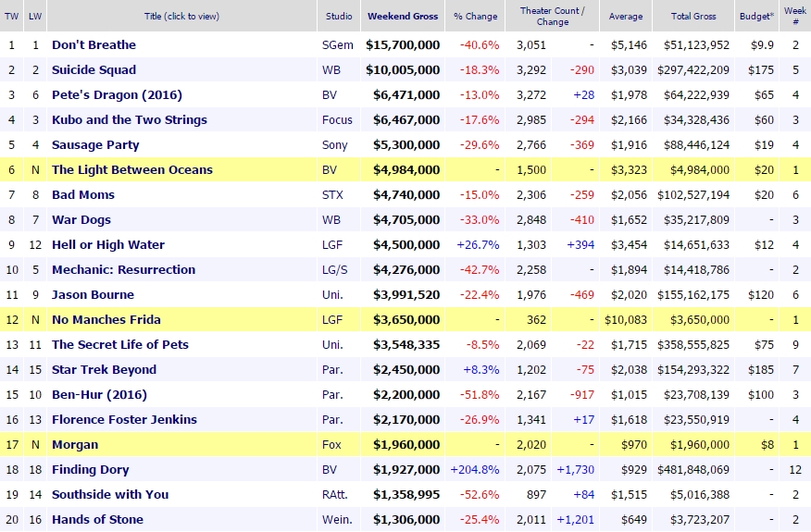The height and width of the screenshot is (532, 811).
Task: Select the +26.7% change value
Action: pos(478,244)
